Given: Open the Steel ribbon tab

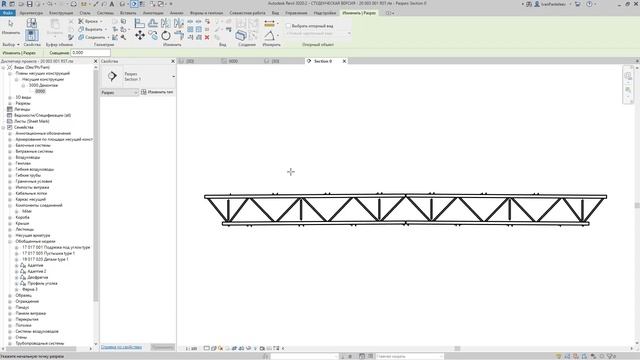Looking at the screenshot, I should coord(85,13).
